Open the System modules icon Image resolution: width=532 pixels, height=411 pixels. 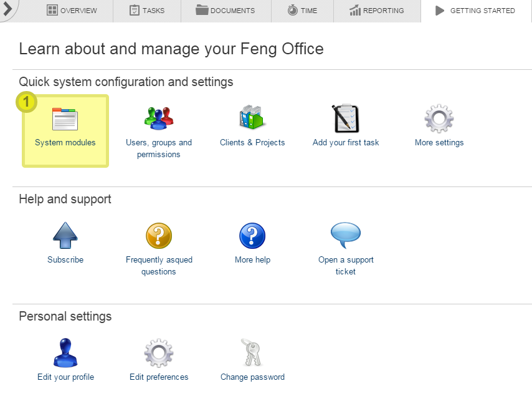click(65, 118)
